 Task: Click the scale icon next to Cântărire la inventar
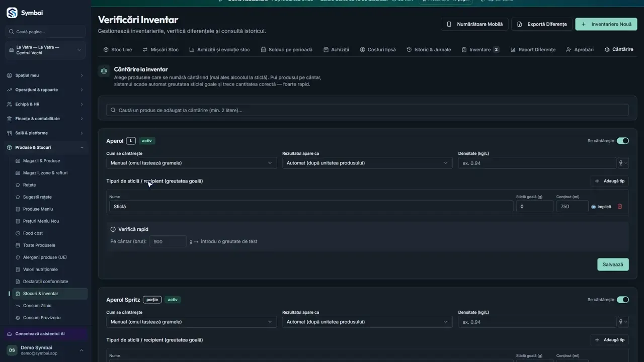[104, 71]
